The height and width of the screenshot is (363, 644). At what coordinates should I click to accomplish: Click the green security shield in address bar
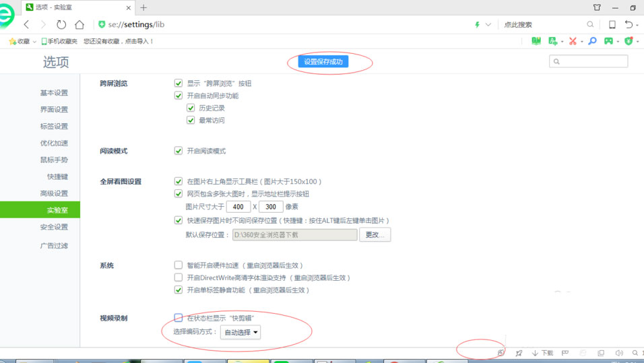pos(102,25)
